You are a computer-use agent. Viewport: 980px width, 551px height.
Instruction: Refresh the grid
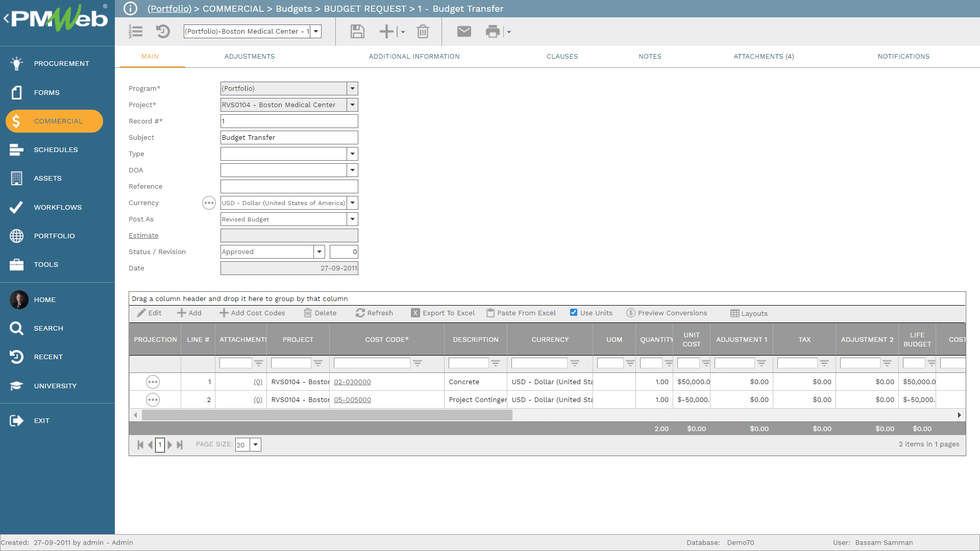click(375, 313)
